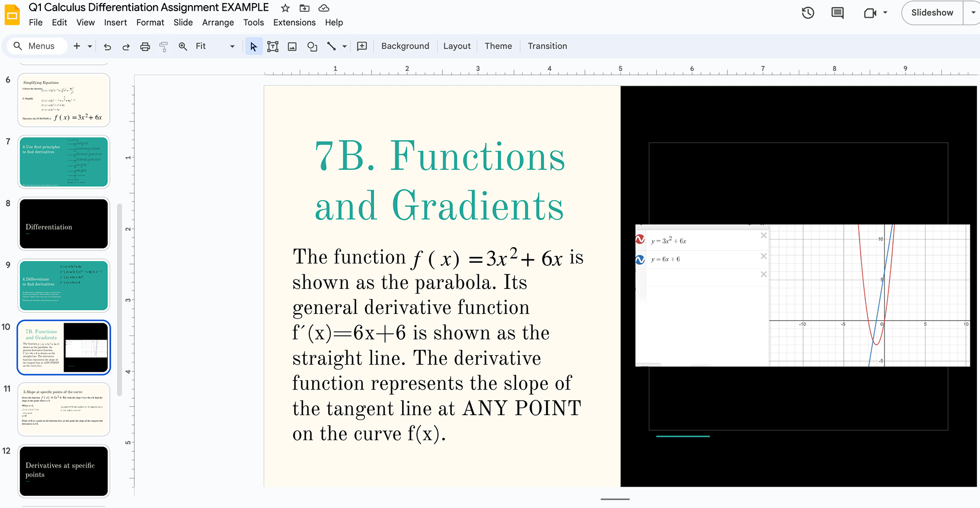Viewport: 980px width, 508px height.
Task: Click the Menus search box
Action: (x=37, y=46)
